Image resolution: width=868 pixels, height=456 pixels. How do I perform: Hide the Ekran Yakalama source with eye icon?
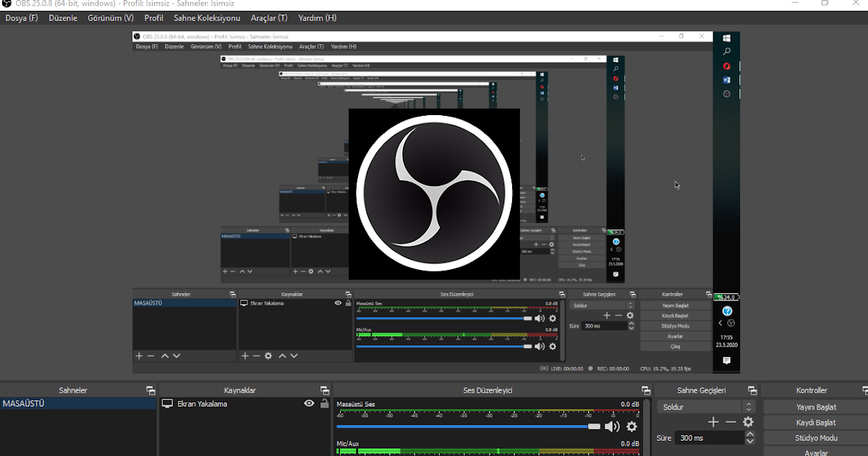310,404
